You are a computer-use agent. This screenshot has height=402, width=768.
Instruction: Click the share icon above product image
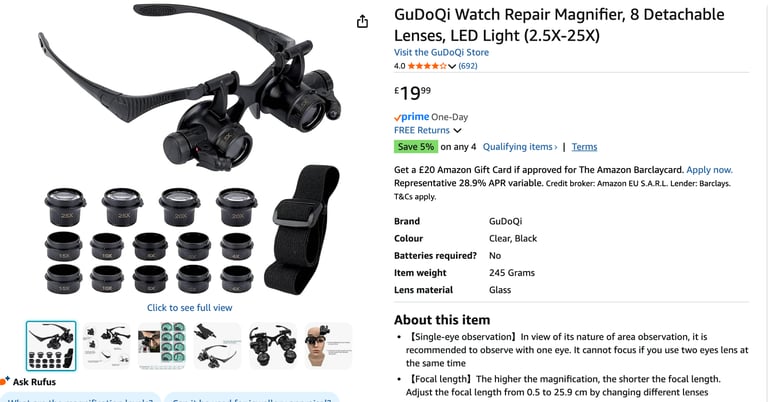tap(362, 22)
